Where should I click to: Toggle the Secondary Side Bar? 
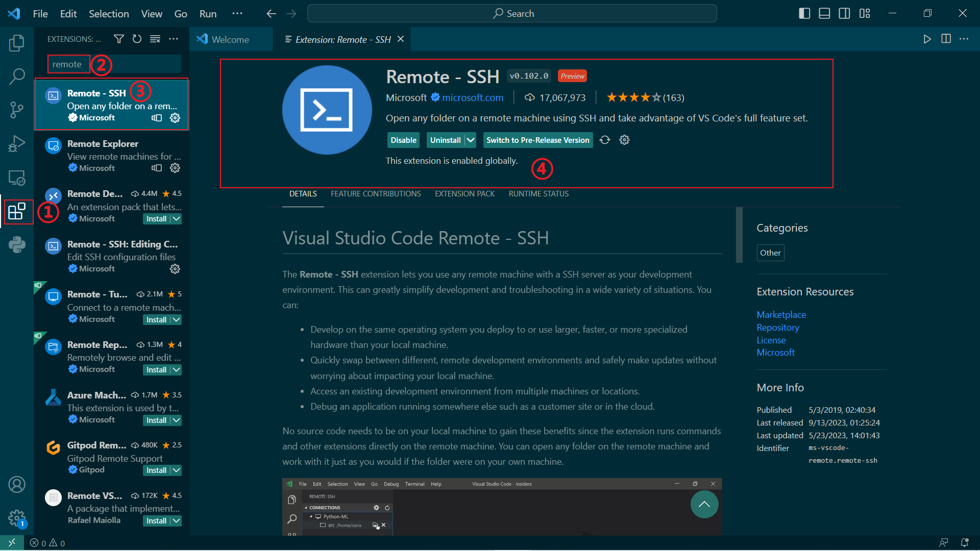(x=844, y=13)
